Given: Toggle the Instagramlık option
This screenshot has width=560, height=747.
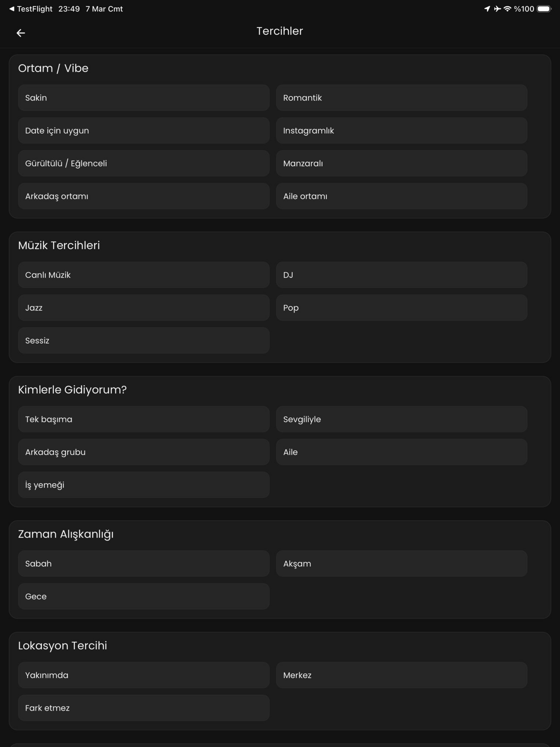Looking at the screenshot, I should click(x=402, y=130).
